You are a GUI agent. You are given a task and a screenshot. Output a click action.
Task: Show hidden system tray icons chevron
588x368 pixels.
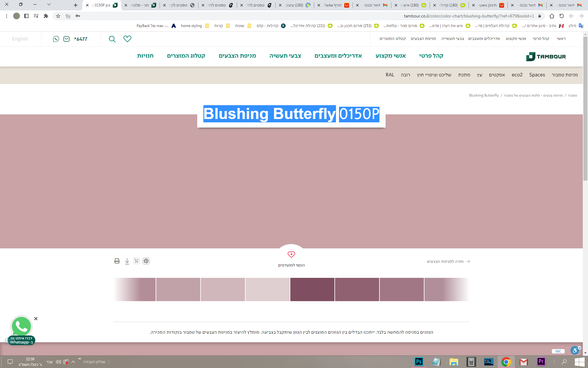[x=73, y=362]
